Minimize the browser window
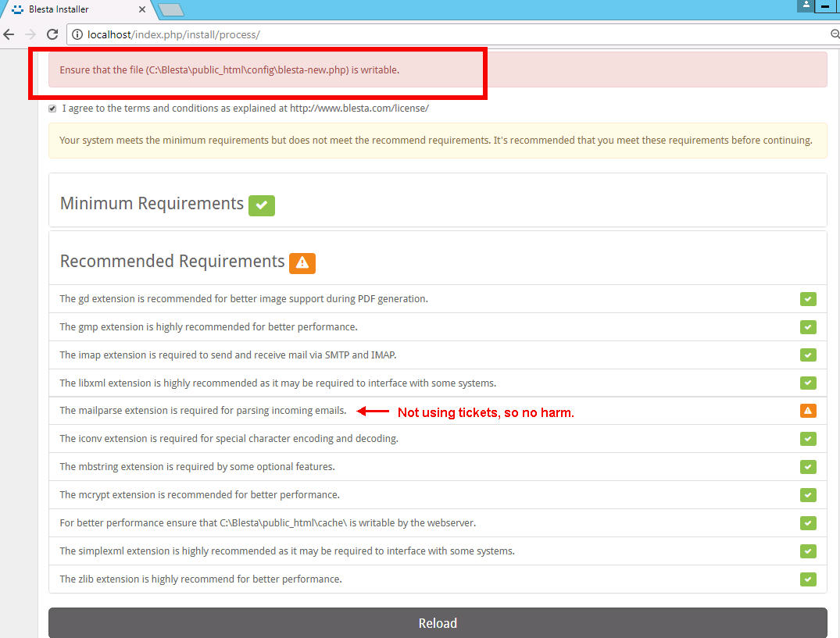 pos(825,6)
